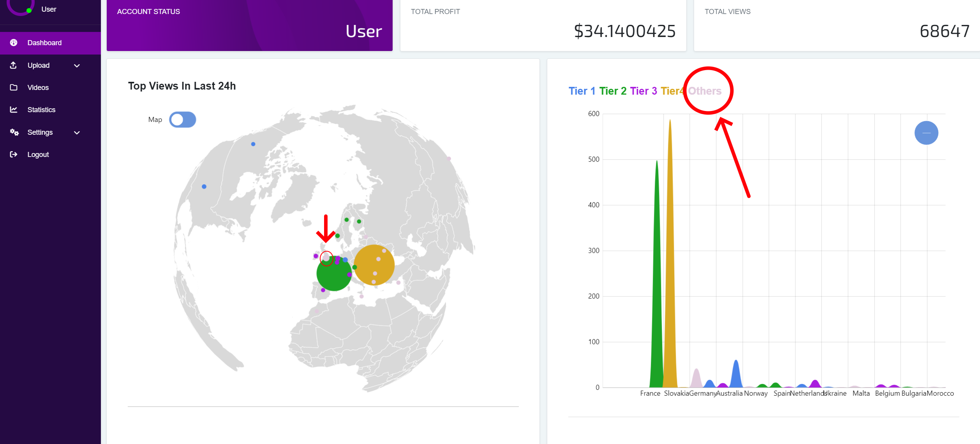Expand the Settings submenu chevron
980x444 pixels.
point(77,132)
